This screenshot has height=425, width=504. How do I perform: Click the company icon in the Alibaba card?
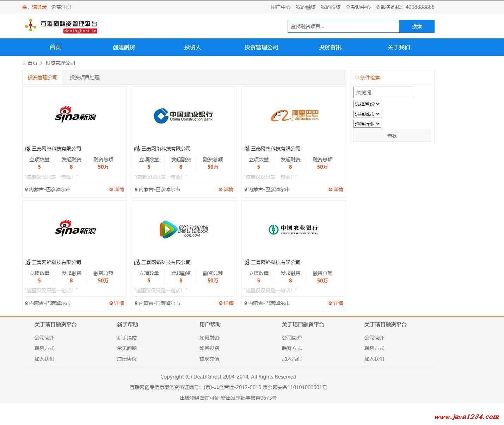(x=246, y=149)
